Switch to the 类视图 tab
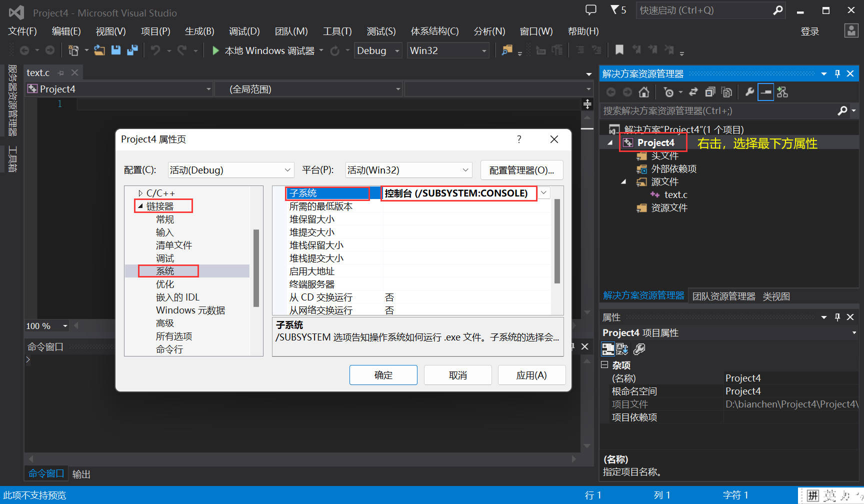This screenshot has height=504, width=864. pyautogui.click(x=776, y=296)
